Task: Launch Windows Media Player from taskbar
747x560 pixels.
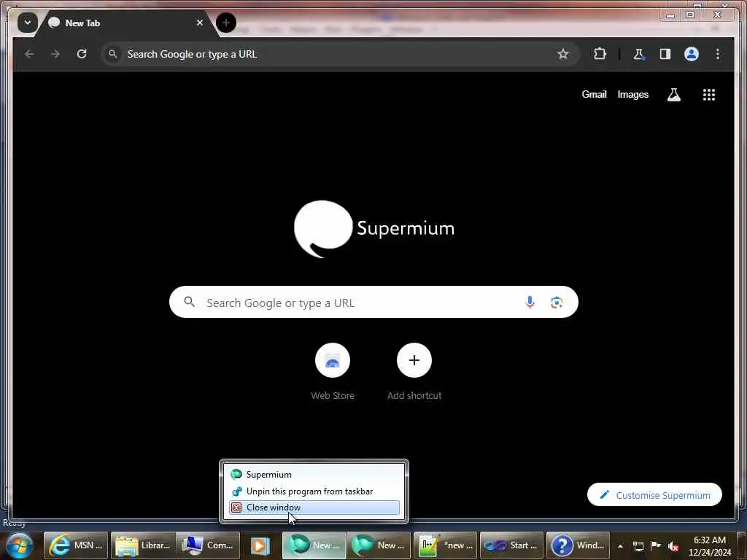Action: [x=260, y=545]
